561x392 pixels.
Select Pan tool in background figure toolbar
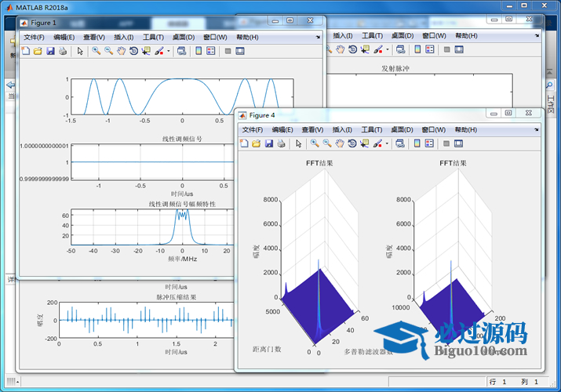coord(340,49)
